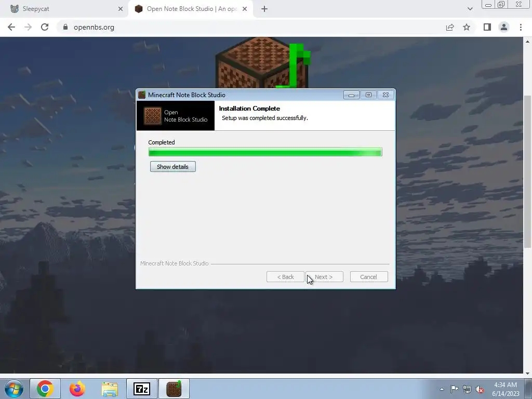
Task: Minimize the Chrome window
Action: click(x=488, y=5)
